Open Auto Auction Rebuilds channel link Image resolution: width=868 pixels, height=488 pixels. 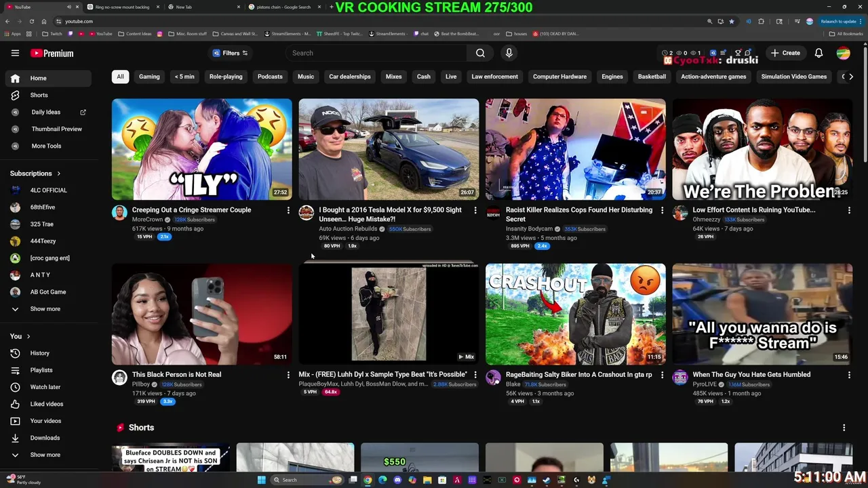[348, 229]
